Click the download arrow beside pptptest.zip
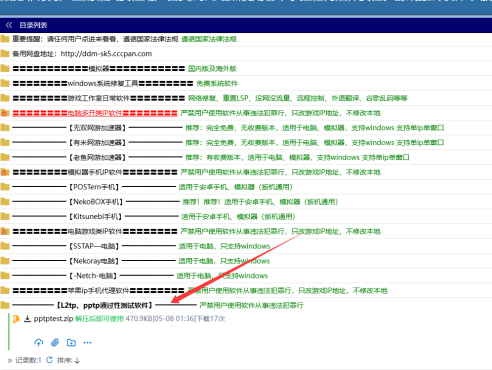Image resolution: width=492 pixels, height=370 pixels. click(x=27, y=319)
